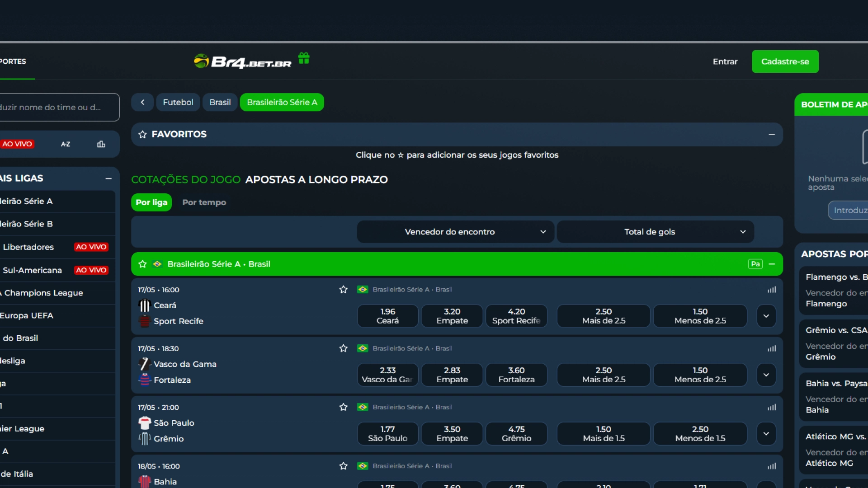Open Flamengo popular bet card

[834, 291]
